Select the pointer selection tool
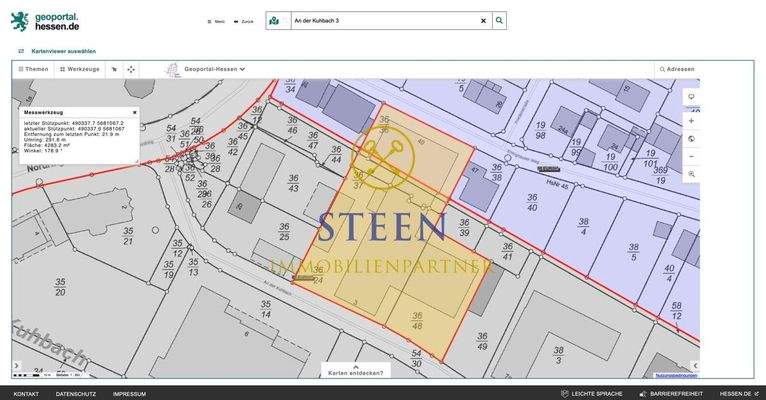This screenshot has width=766, height=400. point(114,70)
